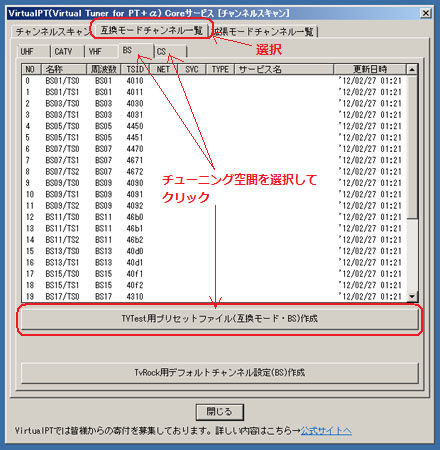The width and height of the screenshot is (440, 450).
Task: Sort by the 名称 column header
Action: coord(64,69)
